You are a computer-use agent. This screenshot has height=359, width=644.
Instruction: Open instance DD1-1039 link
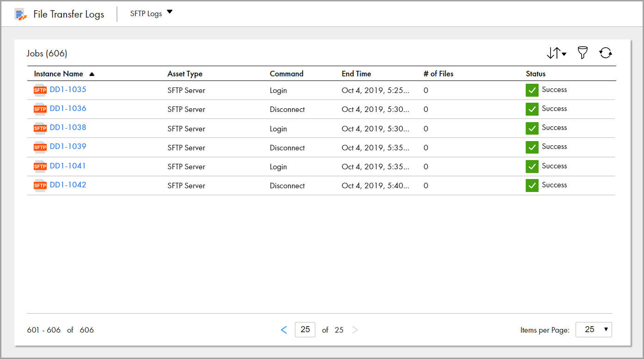click(68, 146)
